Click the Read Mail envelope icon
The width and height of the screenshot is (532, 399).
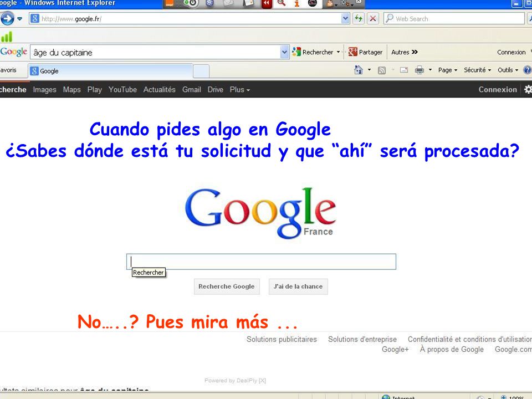[x=404, y=70]
